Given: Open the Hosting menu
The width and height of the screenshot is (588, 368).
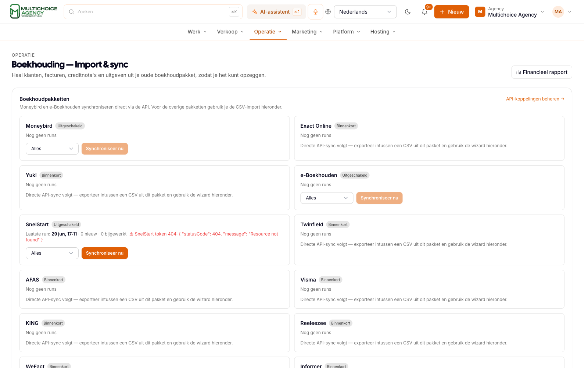Looking at the screenshot, I should [383, 32].
